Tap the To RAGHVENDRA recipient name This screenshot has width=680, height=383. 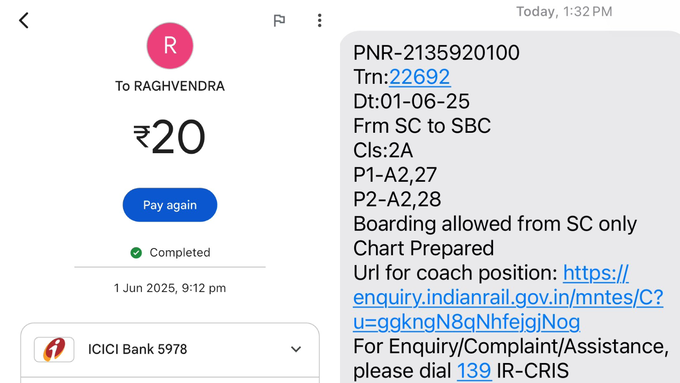click(170, 86)
